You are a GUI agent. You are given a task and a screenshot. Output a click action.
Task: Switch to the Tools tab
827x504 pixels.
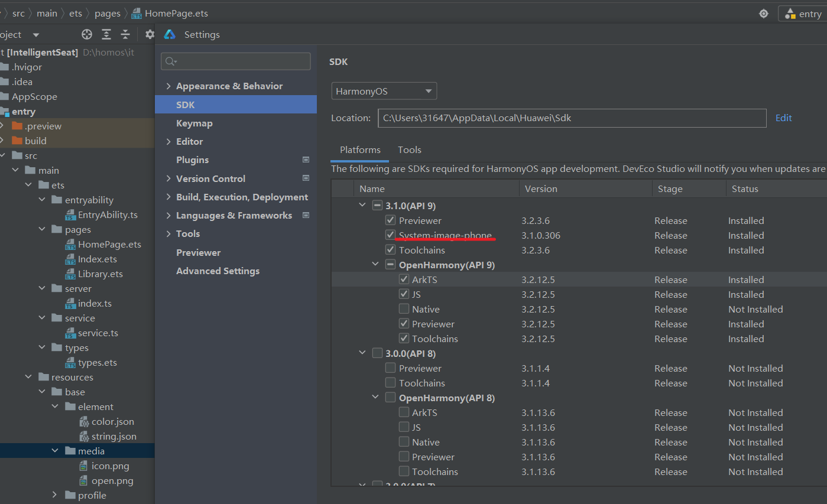[409, 150]
